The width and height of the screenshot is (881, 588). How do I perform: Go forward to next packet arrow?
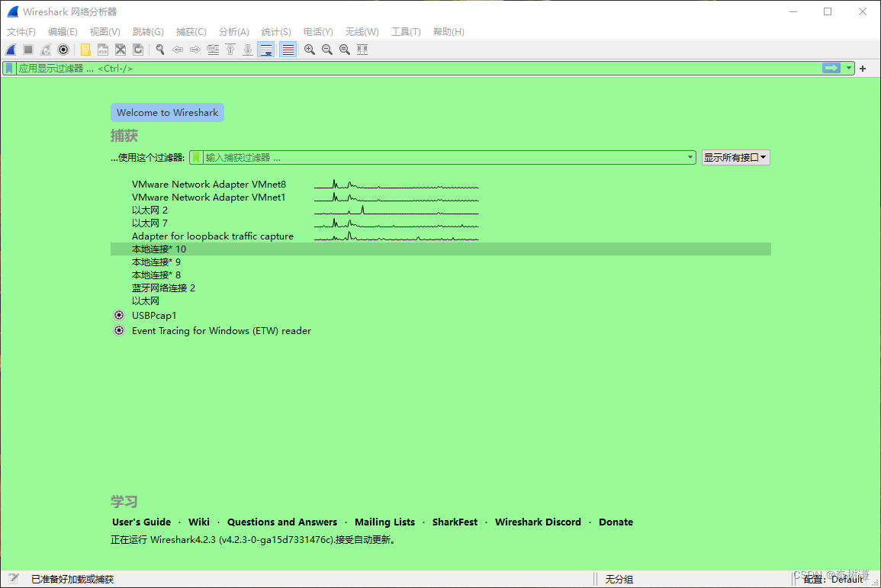[x=195, y=50]
